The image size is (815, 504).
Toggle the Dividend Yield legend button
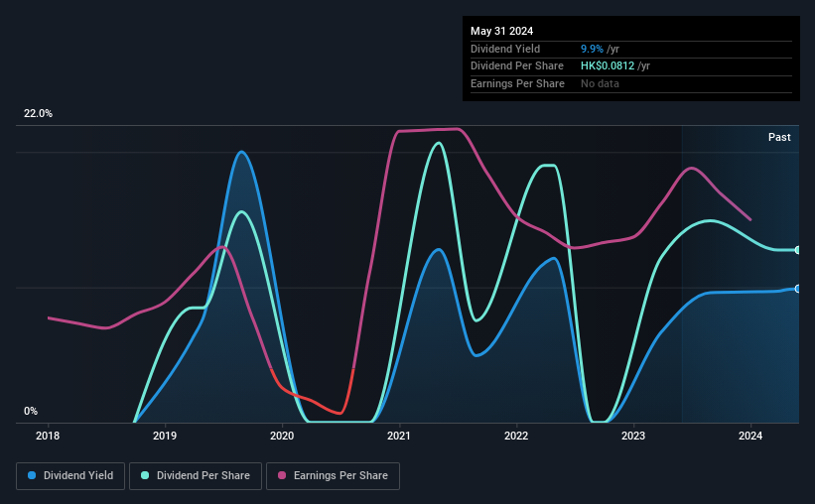point(70,475)
